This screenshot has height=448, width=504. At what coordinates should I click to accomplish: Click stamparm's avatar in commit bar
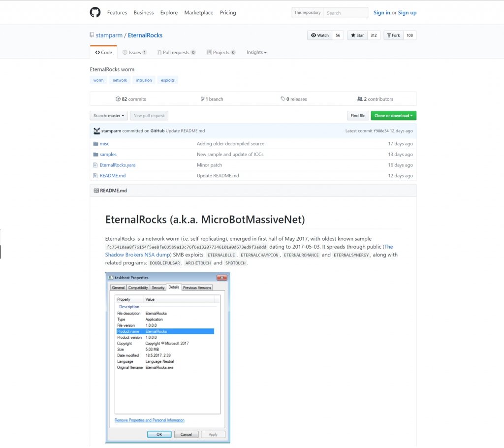coord(97,131)
